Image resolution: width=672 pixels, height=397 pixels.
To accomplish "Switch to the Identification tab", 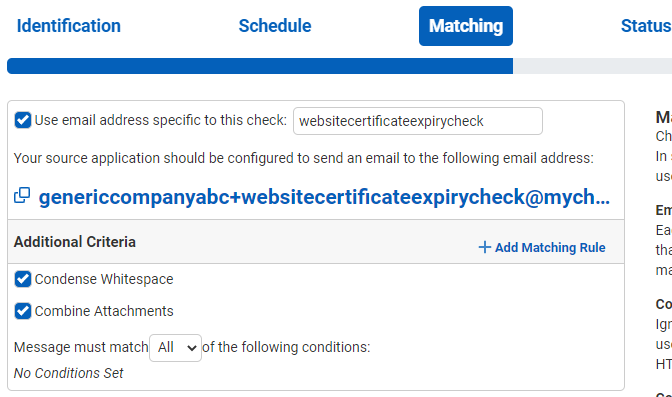I will pyautogui.click(x=69, y=26).
